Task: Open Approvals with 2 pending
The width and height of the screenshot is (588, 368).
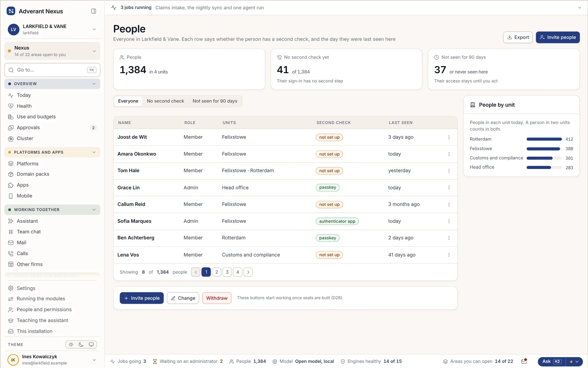Action: pos(52,128)
